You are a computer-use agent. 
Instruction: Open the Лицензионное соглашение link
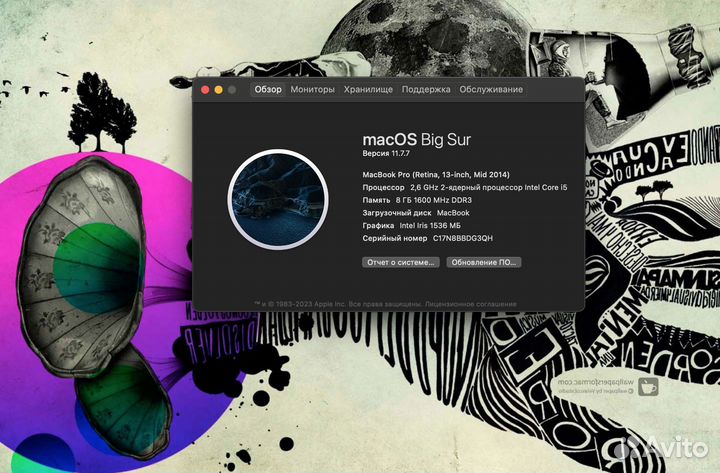pos(471,304)
